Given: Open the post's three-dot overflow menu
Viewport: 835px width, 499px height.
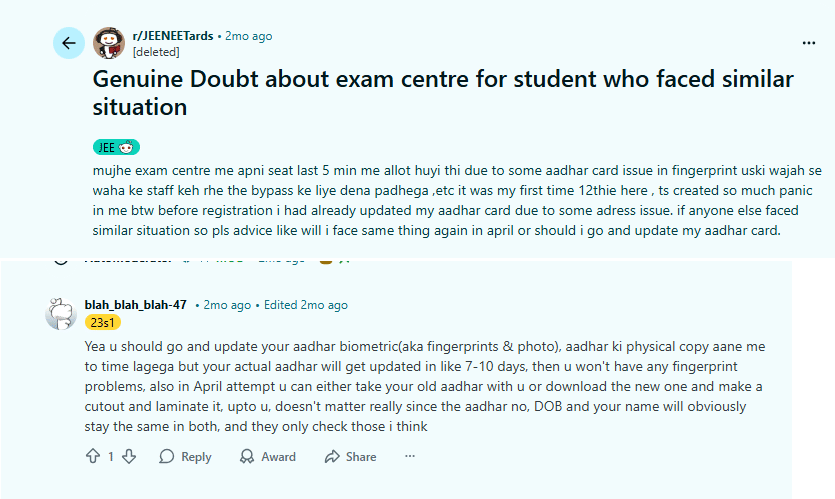Looking at the screenshot, I should [x=808, y=43].
